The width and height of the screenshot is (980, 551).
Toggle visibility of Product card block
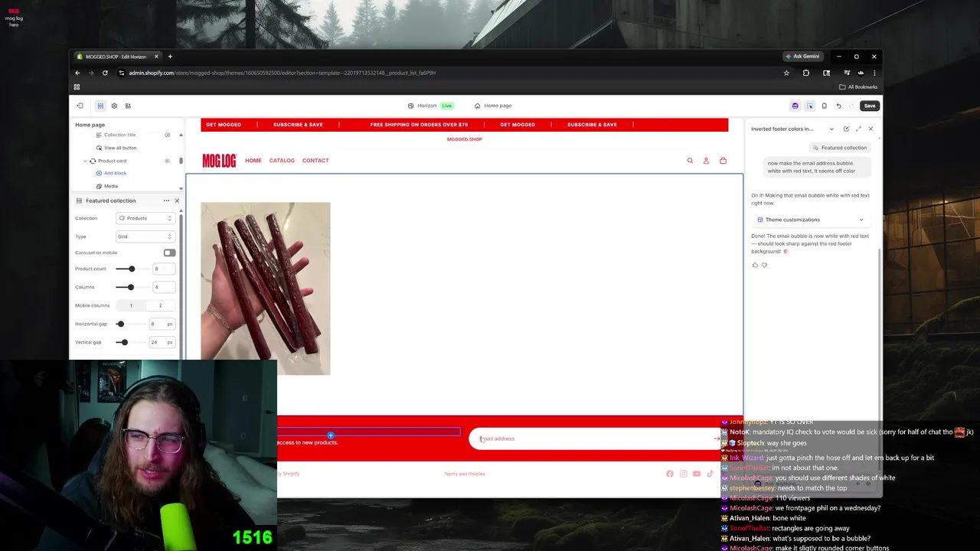(167, 161)
